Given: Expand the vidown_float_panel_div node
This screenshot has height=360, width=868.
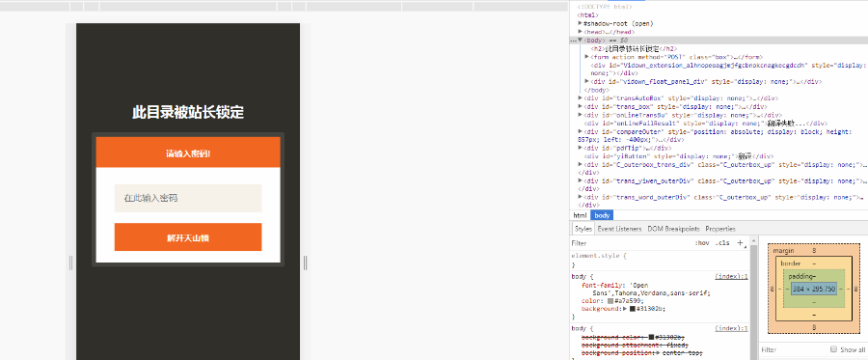Looking at the screenshot, I should pos(586,81).
